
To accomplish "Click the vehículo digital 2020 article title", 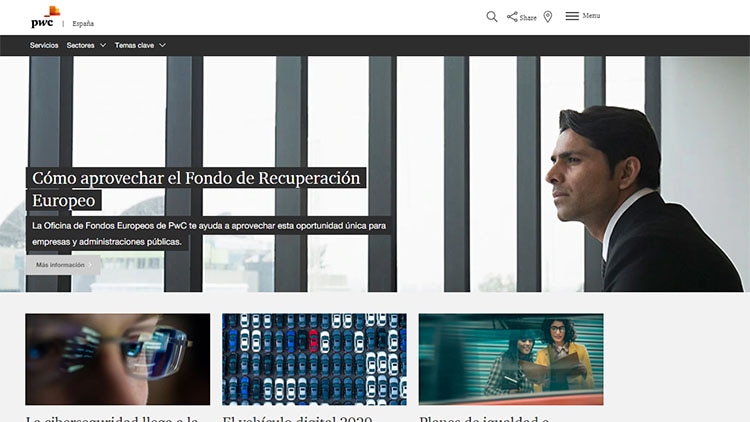I will [x=297, y=417].
